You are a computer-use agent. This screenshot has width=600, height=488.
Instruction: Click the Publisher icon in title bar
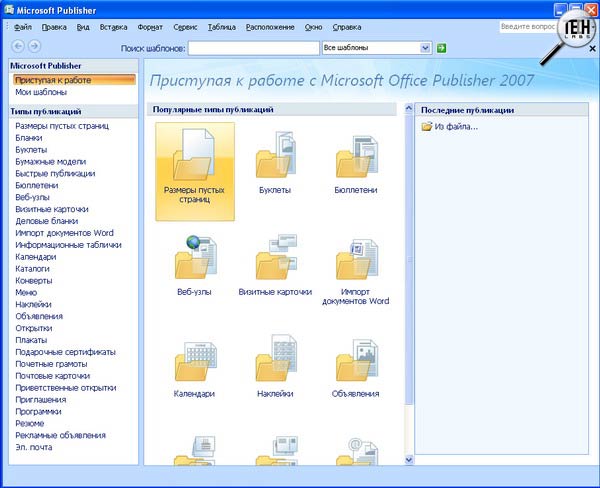click(9, 9)
